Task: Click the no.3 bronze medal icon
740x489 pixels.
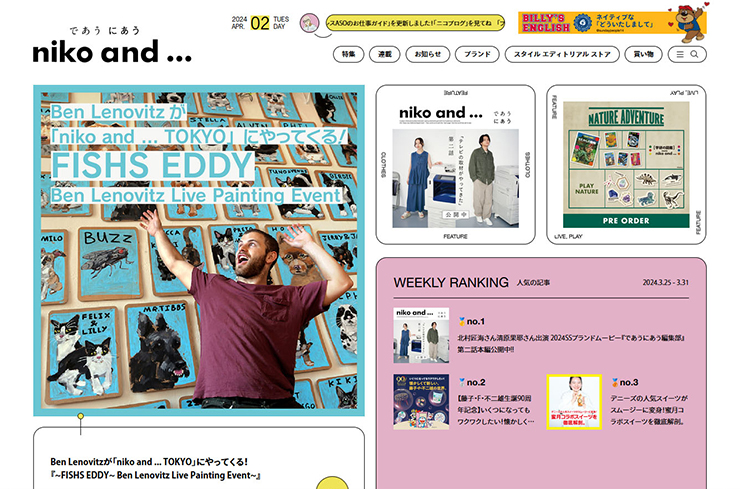Action: tap(615, 382)
